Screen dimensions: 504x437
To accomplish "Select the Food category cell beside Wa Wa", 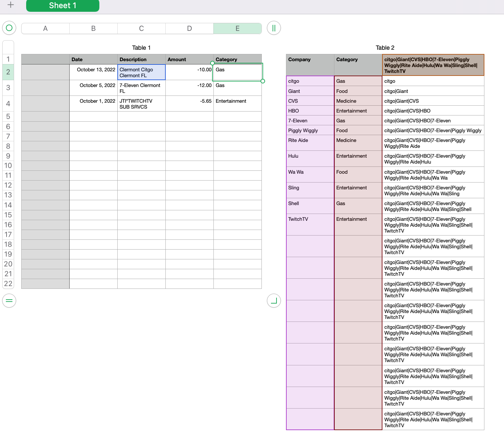I will coord(358,175).
